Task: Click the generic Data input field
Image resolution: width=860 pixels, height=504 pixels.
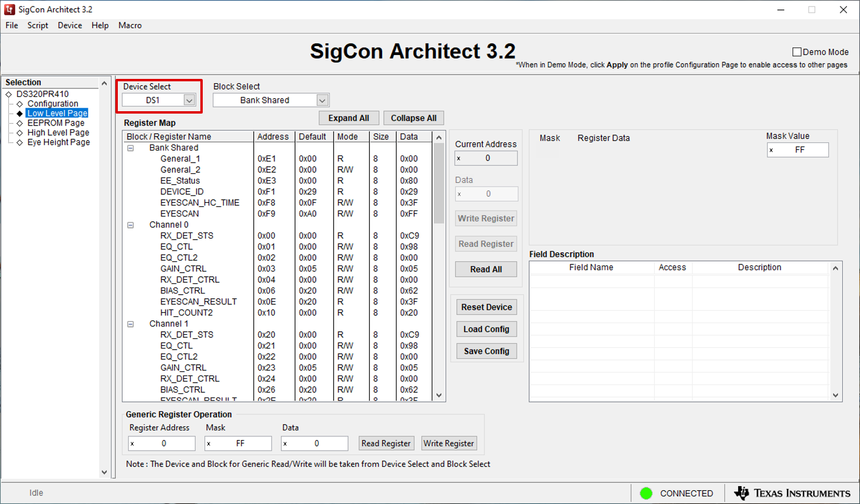Action: coord(315,444)
